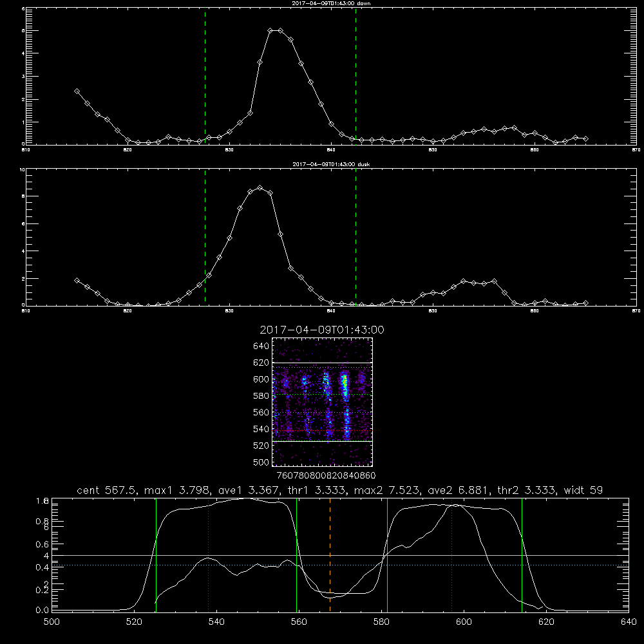Click the heatmap y-axis label 600

pyautogui.click(x=261, y=379)
